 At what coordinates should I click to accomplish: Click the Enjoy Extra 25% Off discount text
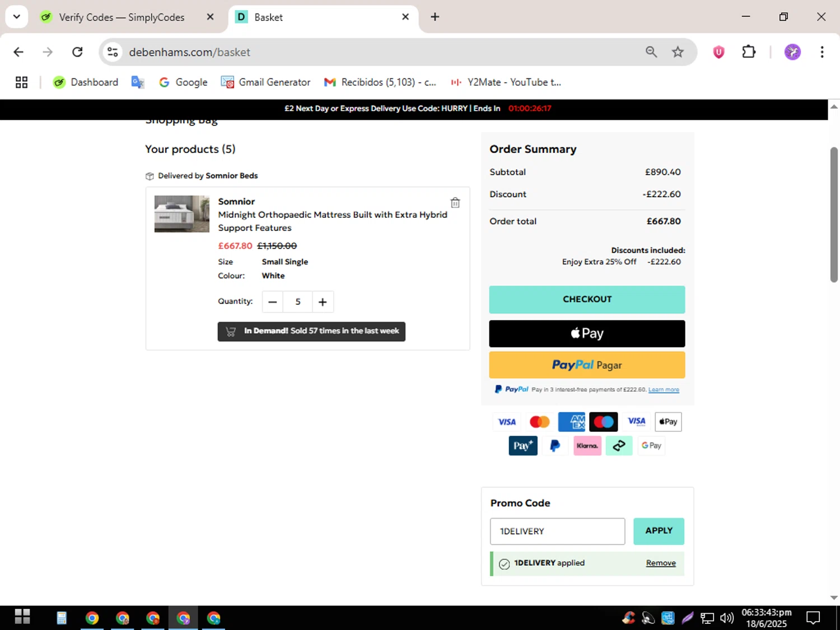599,262
